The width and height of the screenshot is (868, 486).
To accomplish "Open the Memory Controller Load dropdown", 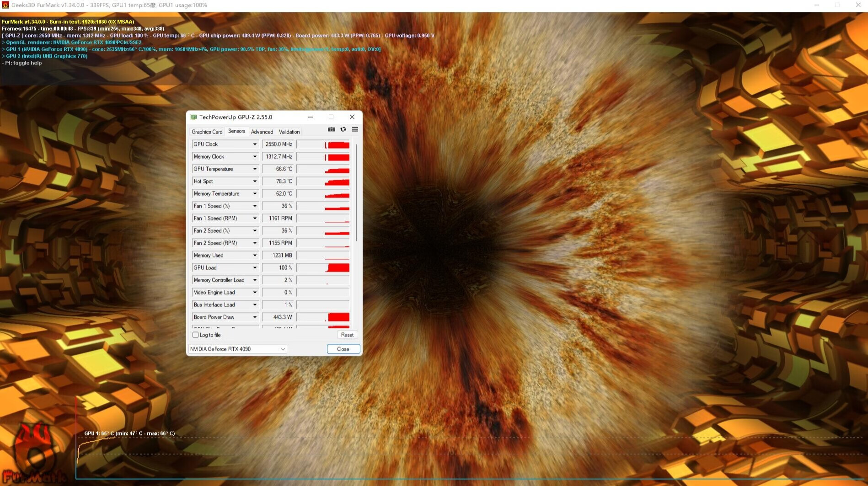I will pos(255,280).
